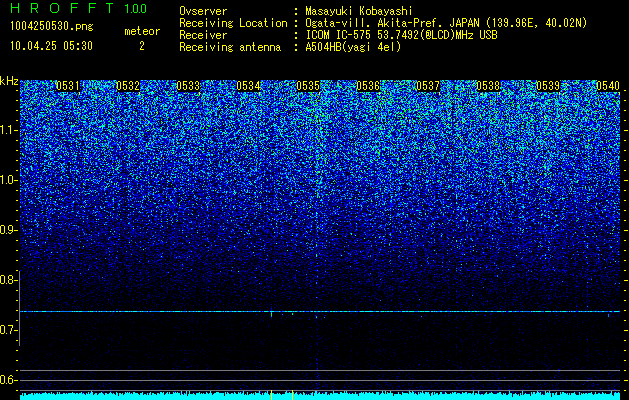Click the 0.9 kHz axis label
This screenshot has width=629, height=400.
point(8,230)
